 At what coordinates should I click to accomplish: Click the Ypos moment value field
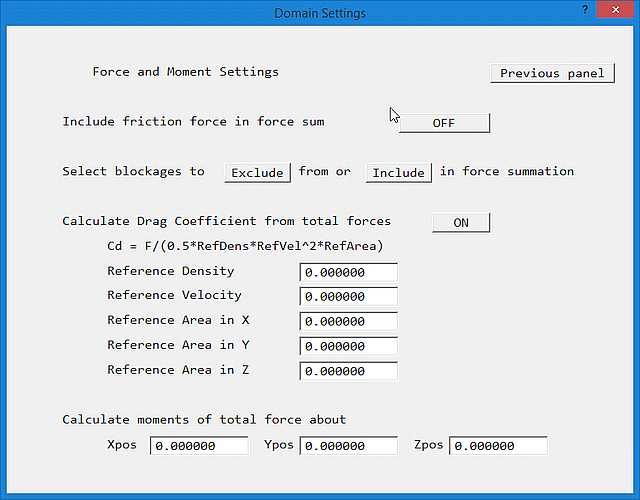348,446
